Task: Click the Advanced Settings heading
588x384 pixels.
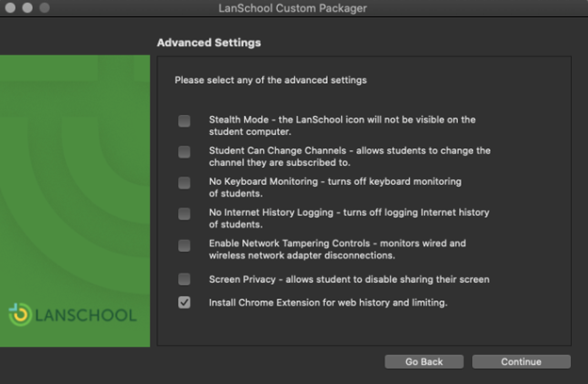Action: coord(209,42)
